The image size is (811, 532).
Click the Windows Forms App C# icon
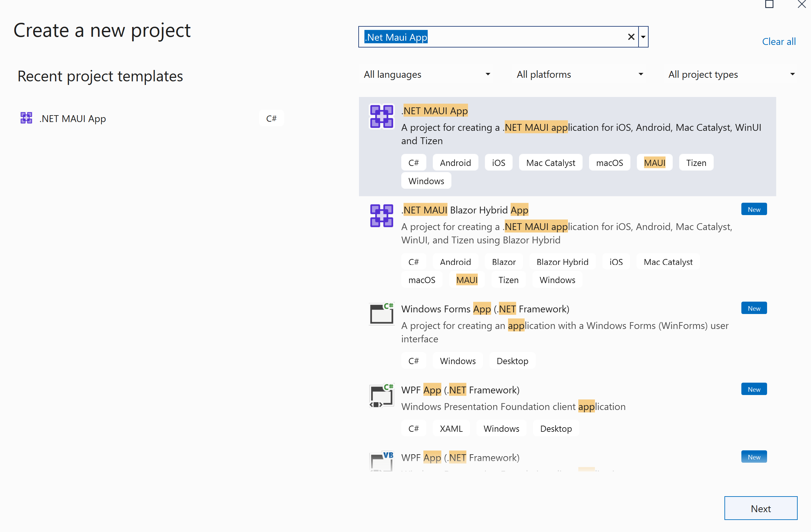[x=381, y=313]
